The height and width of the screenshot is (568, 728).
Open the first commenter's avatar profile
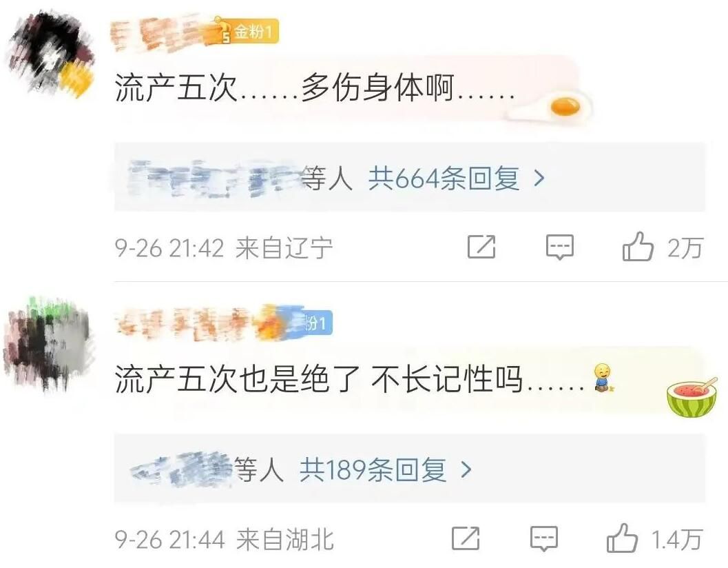[x=50, y=55]
